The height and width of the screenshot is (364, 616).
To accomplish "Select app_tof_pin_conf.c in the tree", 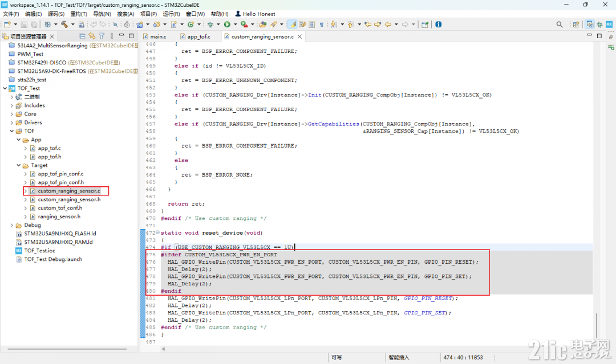I will coord(60,174).
